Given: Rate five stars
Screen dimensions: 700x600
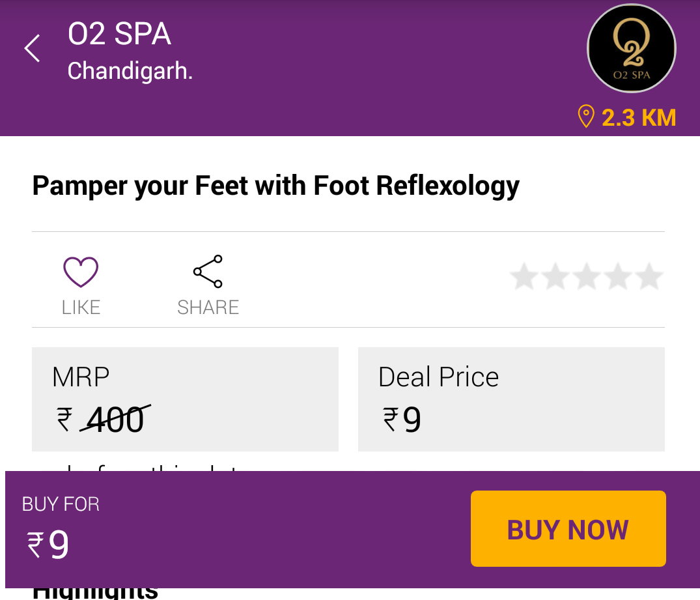Looking at the screenshot, I should [x=649, y=276].
